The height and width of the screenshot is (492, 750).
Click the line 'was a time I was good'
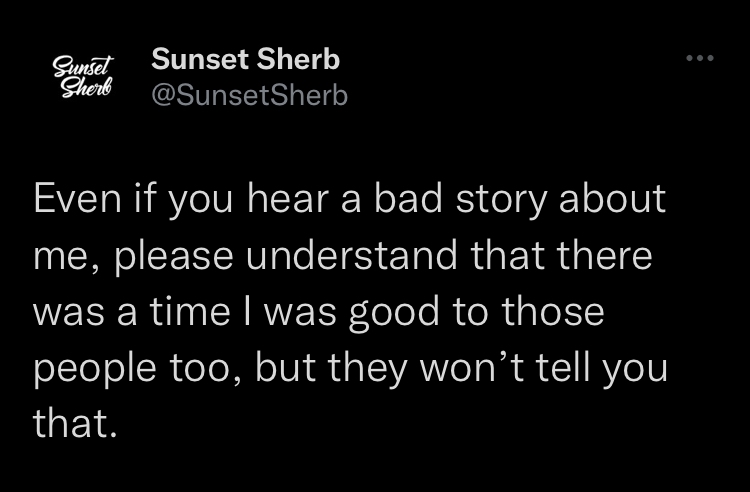[319, 312]
